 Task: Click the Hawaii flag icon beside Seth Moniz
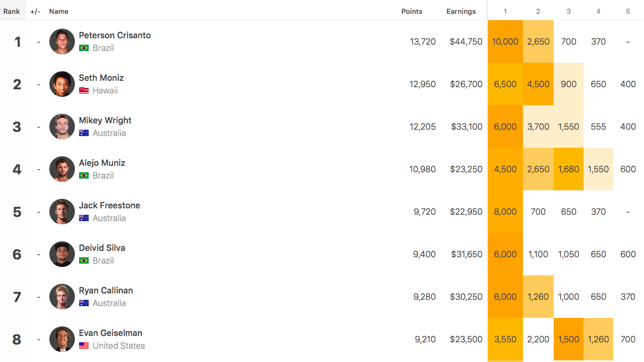pos(84,90)
